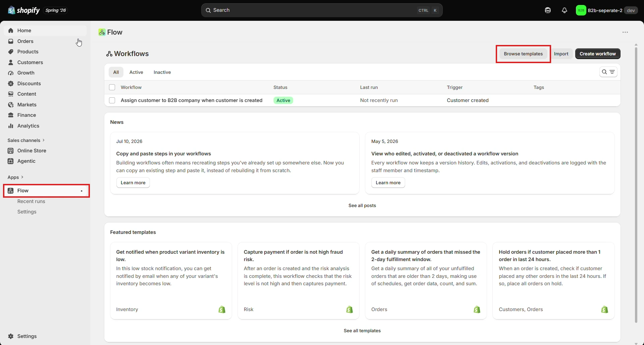Click the Orders icon in sidebar
This screenshot has width=644, height=345.
(11, 41)
